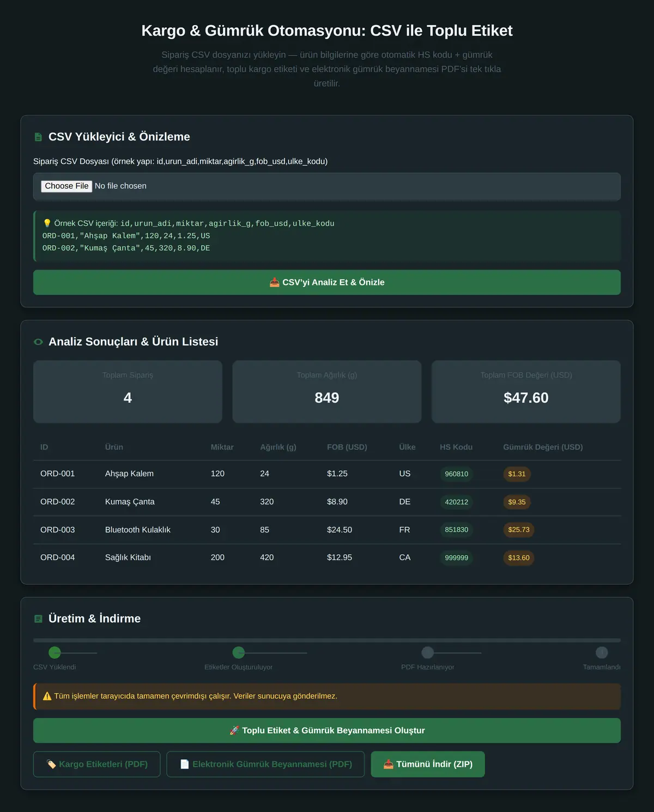The width and height of the screenshot is (654, 812).
Task: Click the eye icon beside Analiz Sonuçları
Action: tap(38, 342)
